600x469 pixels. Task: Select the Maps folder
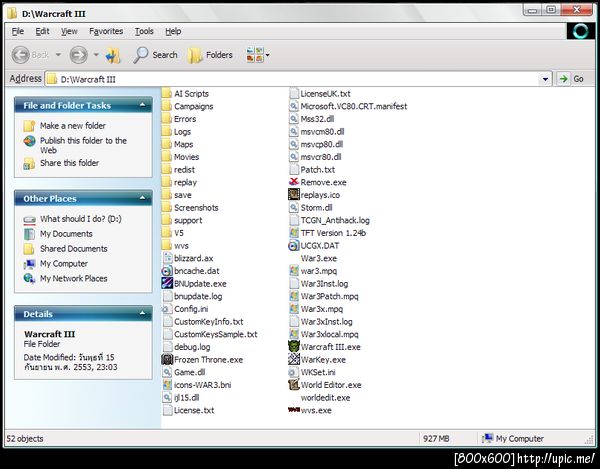pos(178,144)
